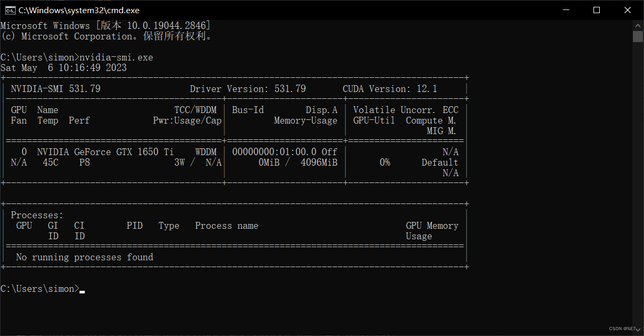Click the PID column header
The image size is (644, 336).
tap(135, 226)
